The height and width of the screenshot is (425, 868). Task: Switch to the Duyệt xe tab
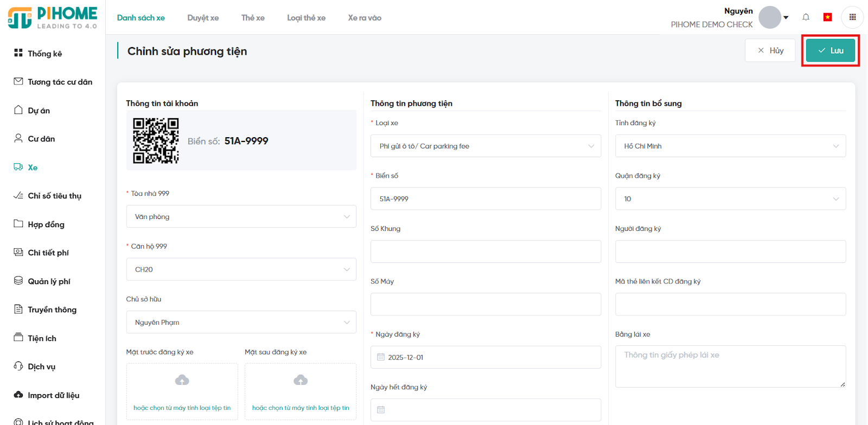pyautogui.click(x=203, y=18)
